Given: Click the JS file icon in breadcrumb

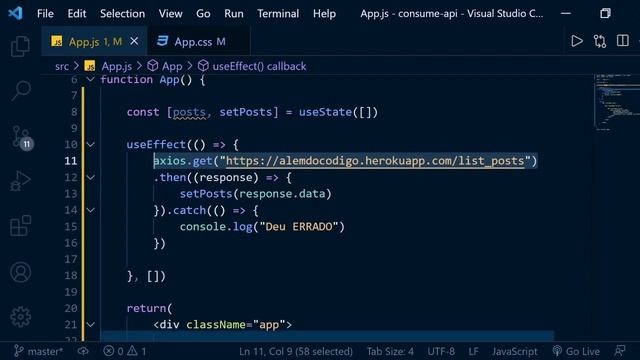Looking at the screenshot, I should click(90, 66).
